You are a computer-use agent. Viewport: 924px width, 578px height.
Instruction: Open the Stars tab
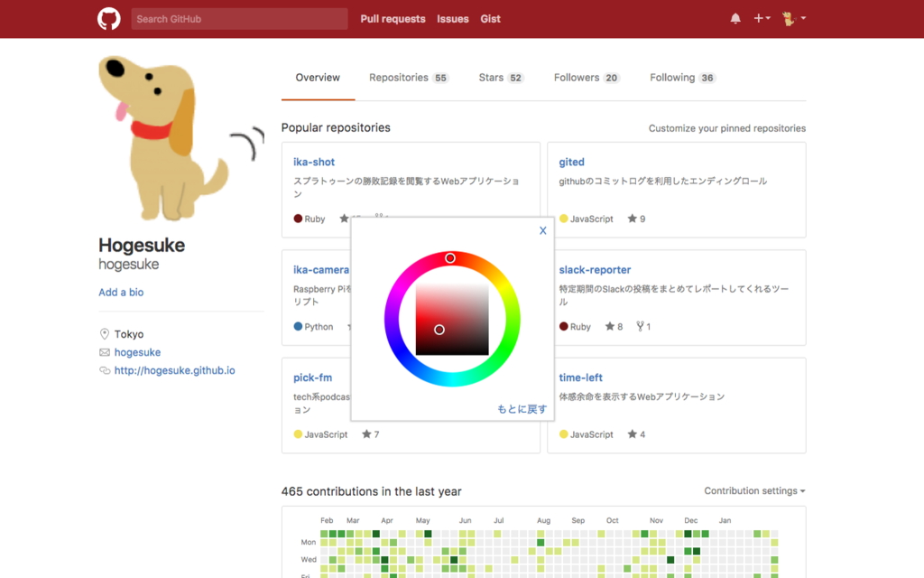[501, 78]
